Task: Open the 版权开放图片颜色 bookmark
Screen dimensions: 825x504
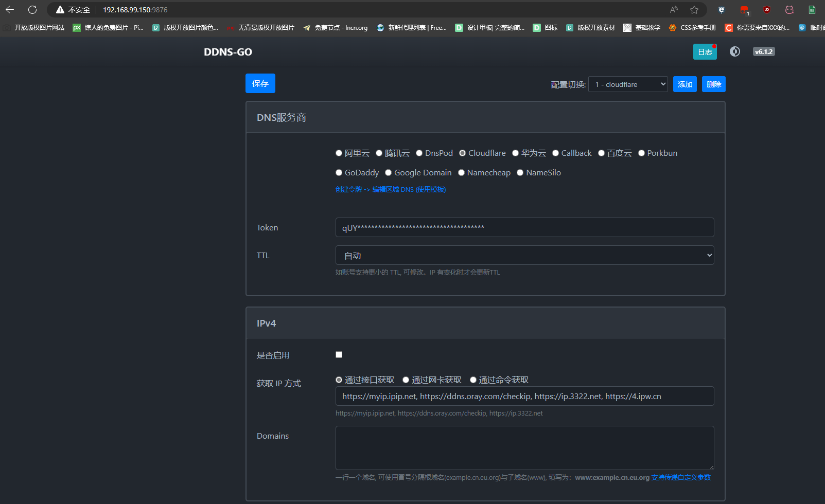Action: [185, 28]
